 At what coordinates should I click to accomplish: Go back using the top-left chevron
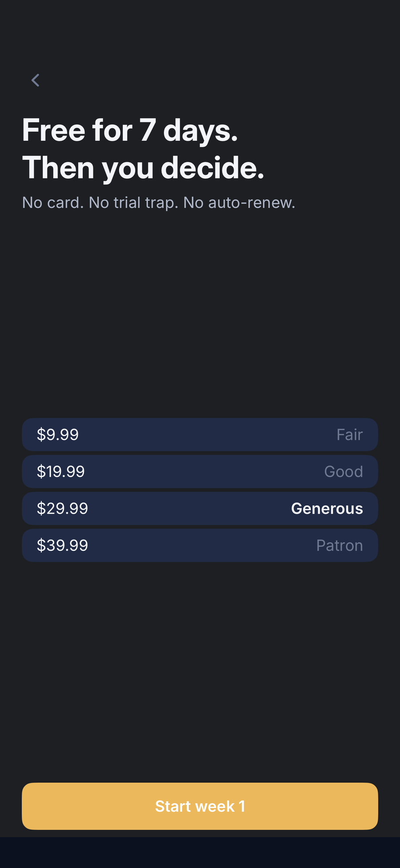tap(36, 80)
